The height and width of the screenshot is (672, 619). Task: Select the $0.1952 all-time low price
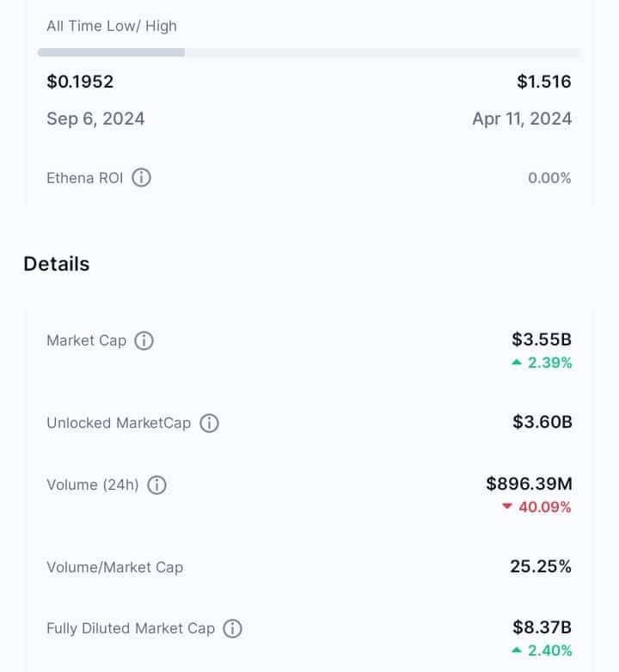80,82
